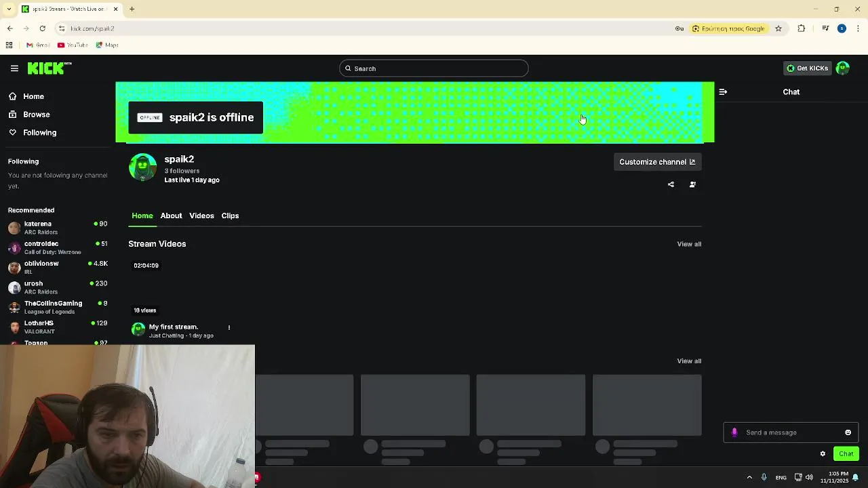868x488 pixels.
Task: Bookmark this page with the star
Action: [778, 28]
